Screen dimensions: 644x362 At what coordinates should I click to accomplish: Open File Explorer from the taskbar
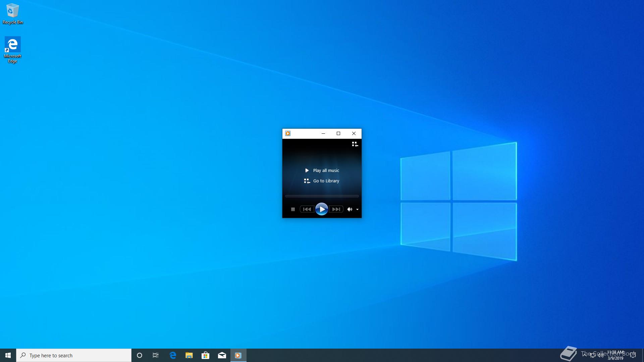coord(189,355)
